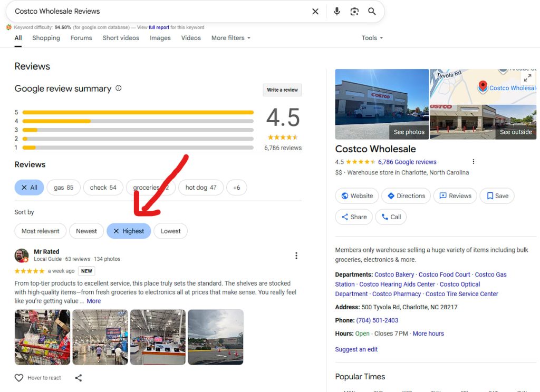Open the Costco Food Court department link
The height and width of the screenshot is (392, 540).
(x=444, y=275)
